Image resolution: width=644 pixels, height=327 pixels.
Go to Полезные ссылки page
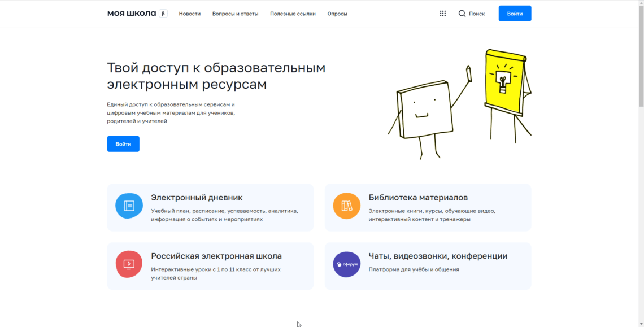coord(293,14)
